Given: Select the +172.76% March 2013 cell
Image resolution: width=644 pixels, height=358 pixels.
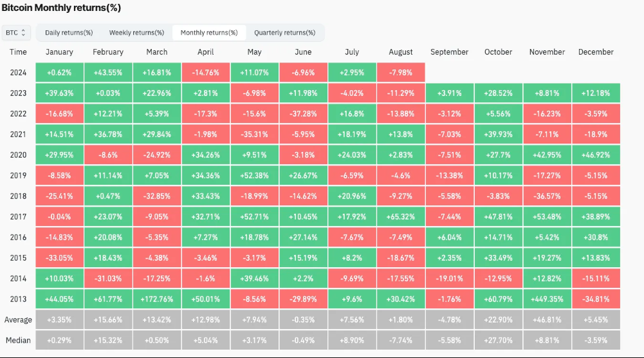Looking at the screenshot, I should pyautogui.click(x=157, y=299).
